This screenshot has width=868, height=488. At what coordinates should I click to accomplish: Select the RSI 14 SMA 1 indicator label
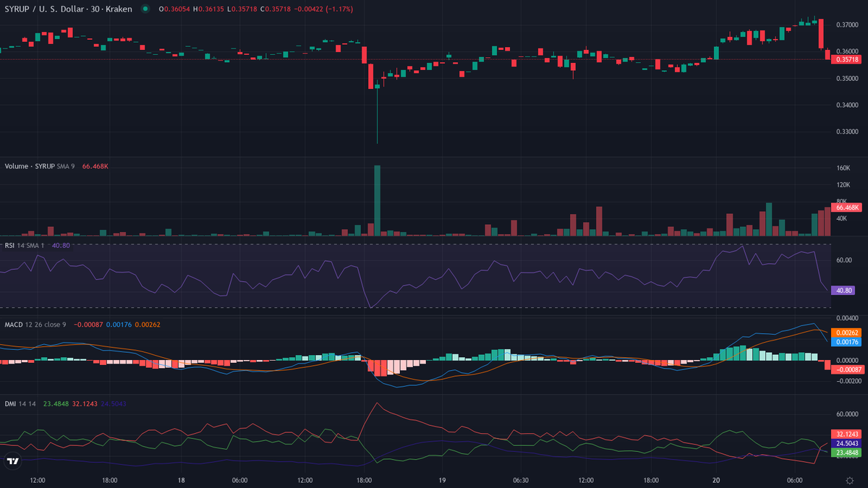pyautogui.click(x=25, y=246)
